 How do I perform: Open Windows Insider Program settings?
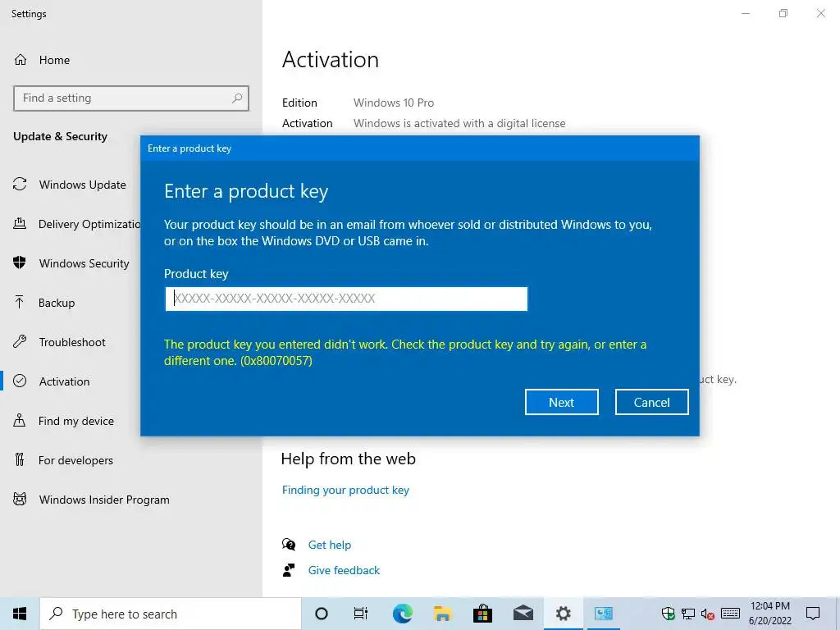[x=104, y=500]
